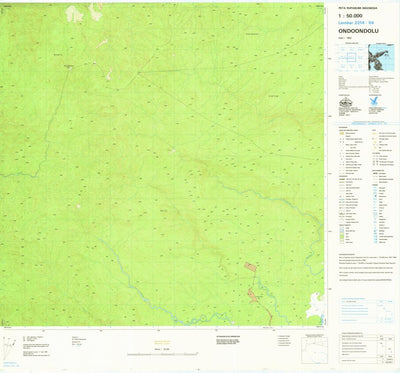Click the blue "Lembar" sheet number line
The image size is (400, 373).
[x=356, y=23]
